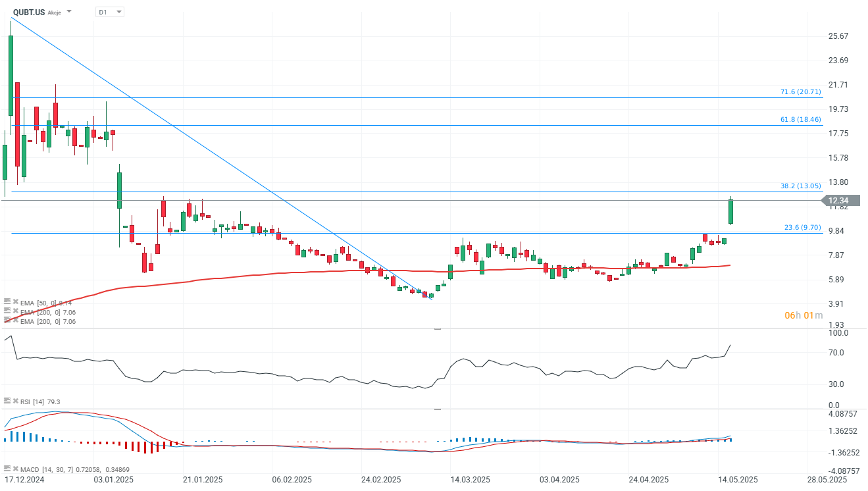
Task: Remove the RSI indicator panel
Action: [16, 400]
